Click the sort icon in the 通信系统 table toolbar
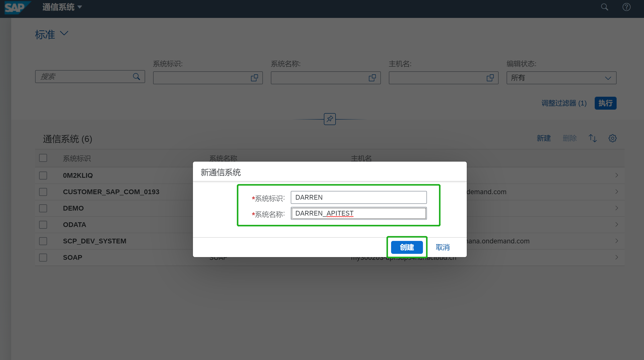Viewport: 644px width, 360px height. 592,138
